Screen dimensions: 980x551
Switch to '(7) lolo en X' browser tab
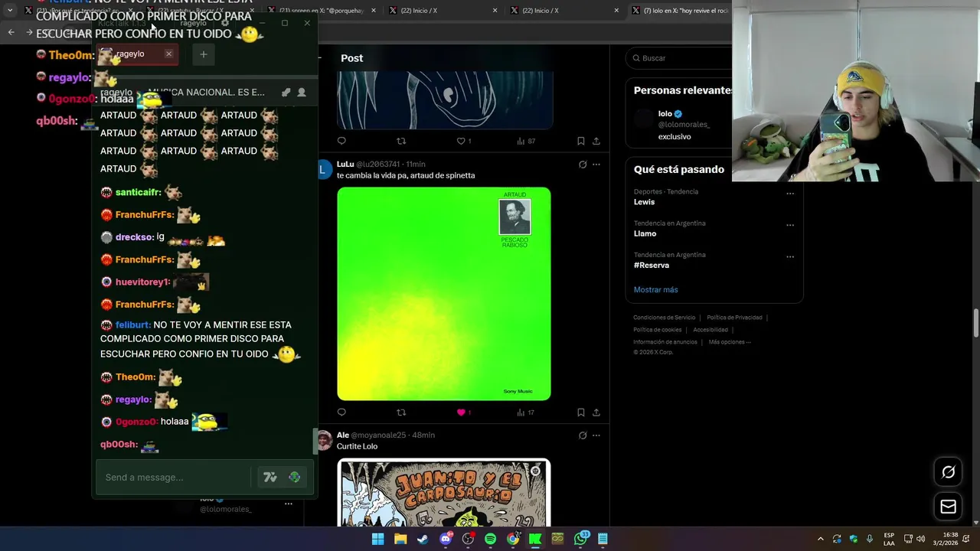pos(681,11)
